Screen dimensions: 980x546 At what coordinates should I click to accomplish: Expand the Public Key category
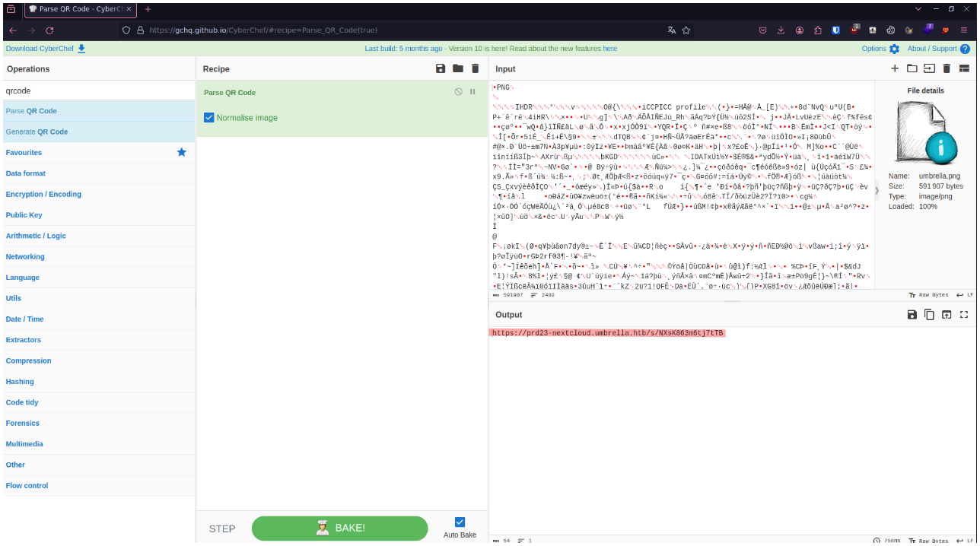(98, 215)
